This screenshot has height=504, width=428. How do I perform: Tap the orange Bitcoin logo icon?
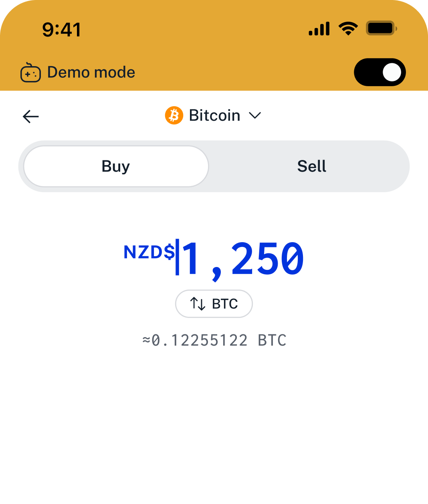coord(174,115)
